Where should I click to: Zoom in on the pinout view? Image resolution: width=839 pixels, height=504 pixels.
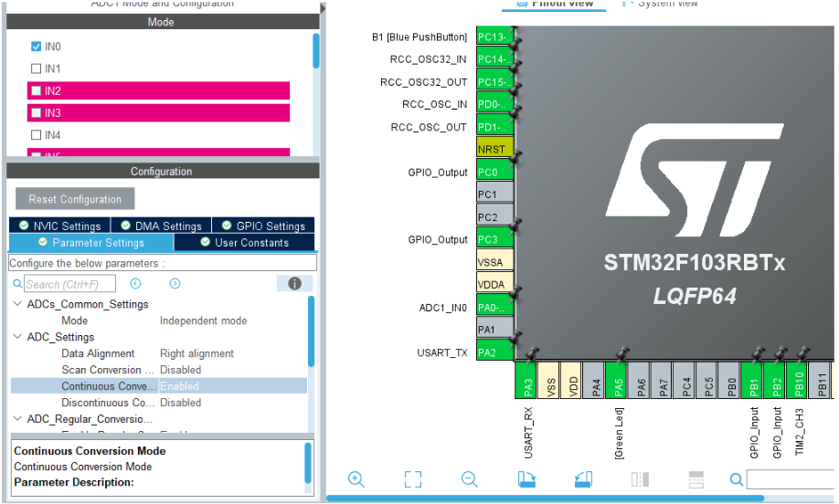pyautogui.click(x=356, y=478)
